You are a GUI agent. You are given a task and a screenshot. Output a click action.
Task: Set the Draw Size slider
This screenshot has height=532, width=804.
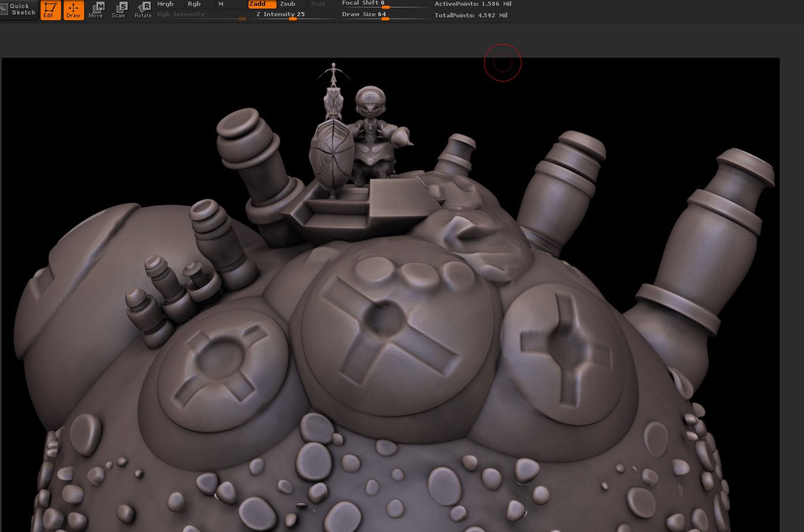(x=385, y=14)
